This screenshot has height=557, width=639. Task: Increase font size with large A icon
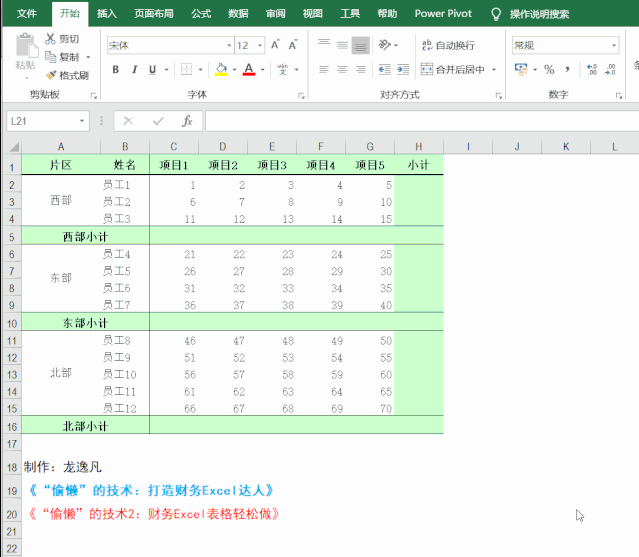point(275,45)
